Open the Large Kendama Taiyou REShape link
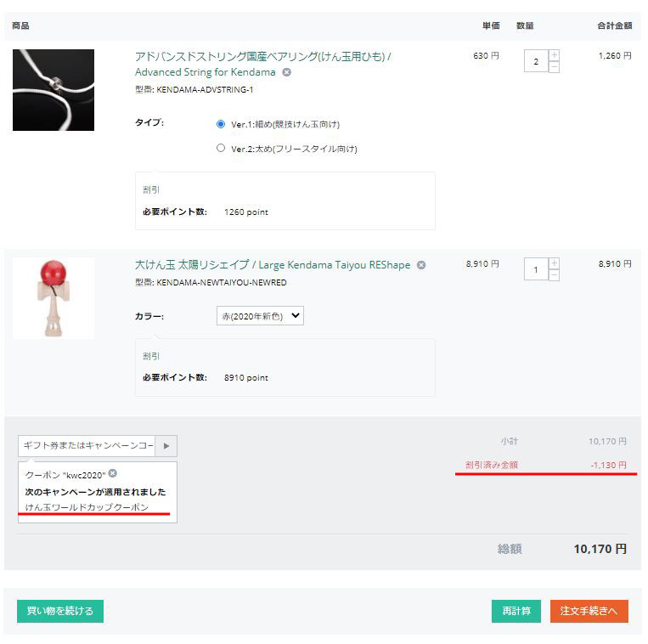The height and width of the screenshot is (644, 648). 272,265
